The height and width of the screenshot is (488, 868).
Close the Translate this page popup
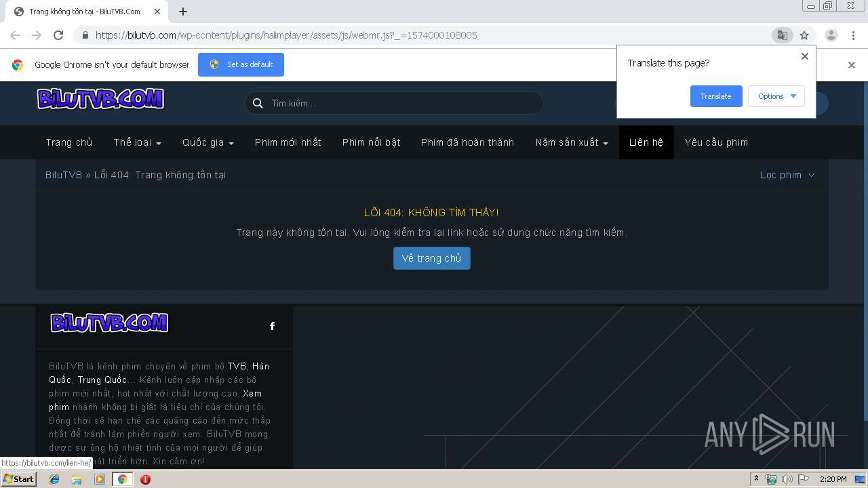coord(805,56)
